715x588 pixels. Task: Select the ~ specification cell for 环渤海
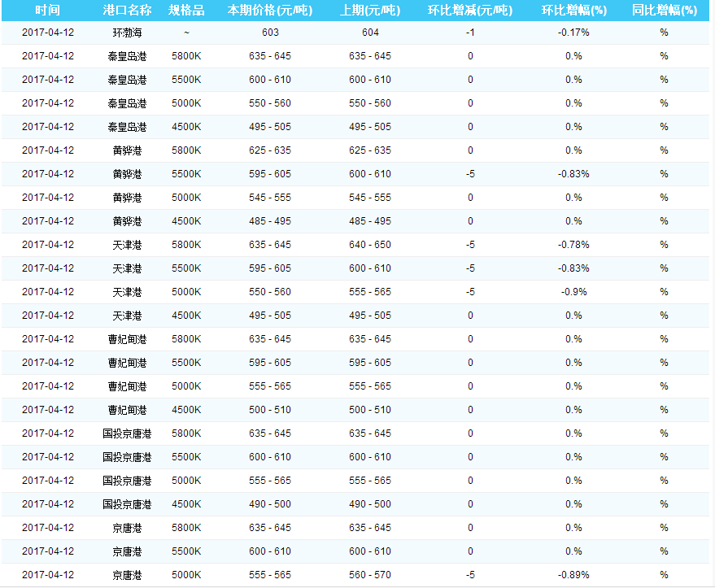(x=186, y=33)
